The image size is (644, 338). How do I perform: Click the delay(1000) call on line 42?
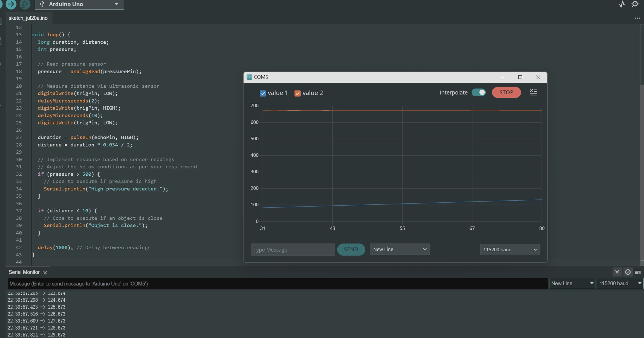point(55,247)
